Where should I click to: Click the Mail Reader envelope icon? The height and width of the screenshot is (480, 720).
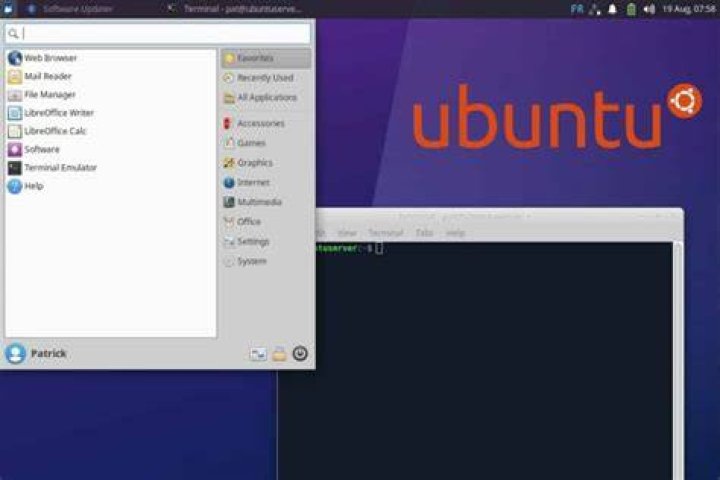coord(15,76)
